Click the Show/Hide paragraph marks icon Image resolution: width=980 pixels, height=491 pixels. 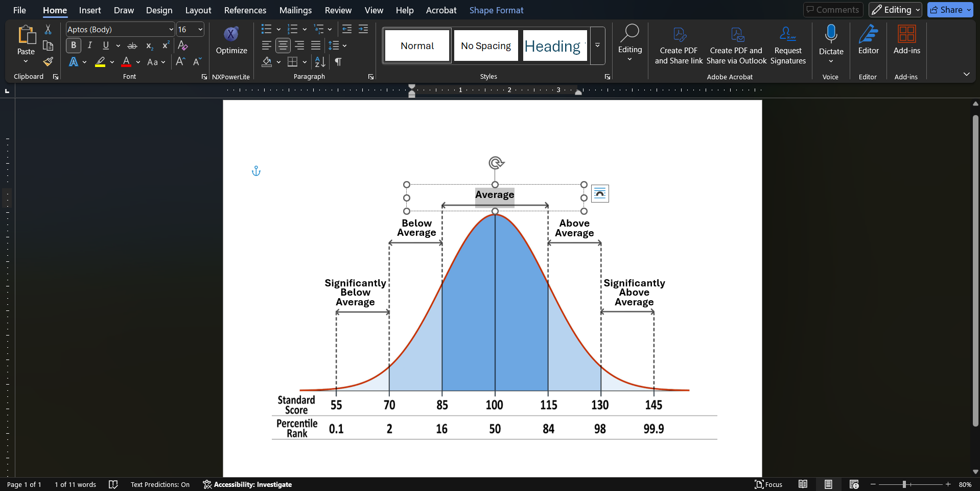pos(338,62)
